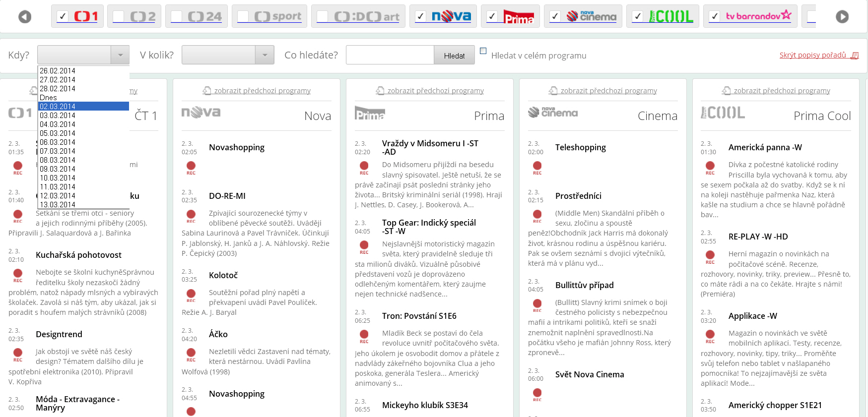Record Applikace -W with REC icon
Viewport: 868px width, 417px height.
pyautogui.click(x=710, y=337)
